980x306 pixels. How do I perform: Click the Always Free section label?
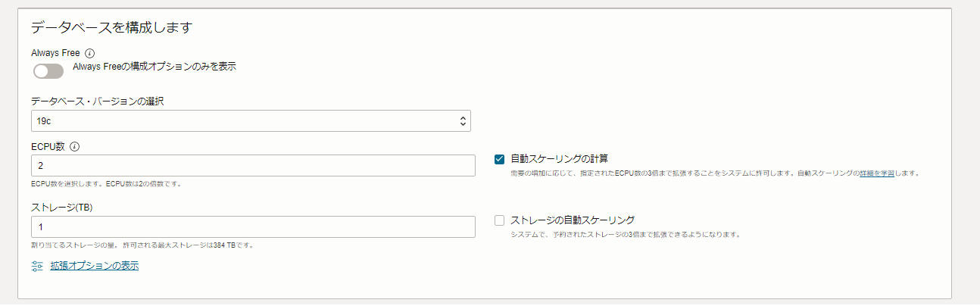pyautogui.click(x=55, y=53)
